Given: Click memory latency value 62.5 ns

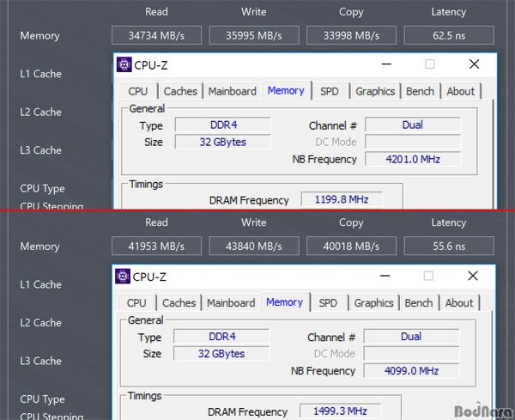Looking at the screenshot, I should [449, 35].
